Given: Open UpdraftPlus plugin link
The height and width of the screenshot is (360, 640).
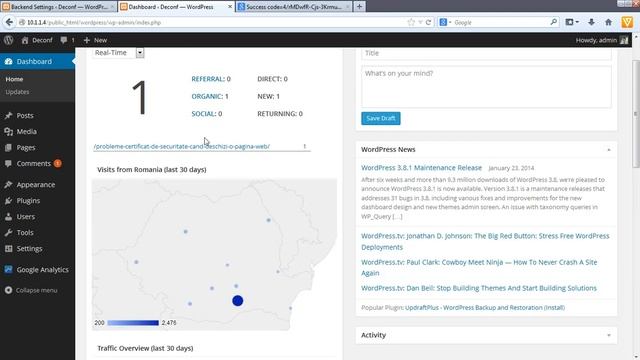Looking at the screenshot, I should click(474, 308).
